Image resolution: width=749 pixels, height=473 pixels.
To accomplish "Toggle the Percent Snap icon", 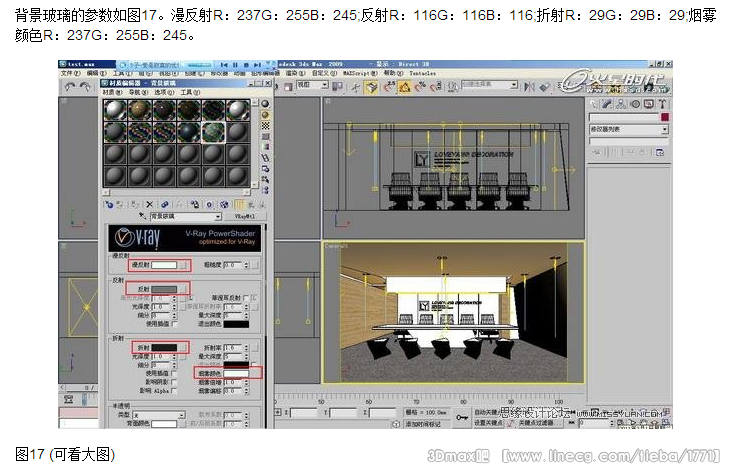I will pos(420,87).
